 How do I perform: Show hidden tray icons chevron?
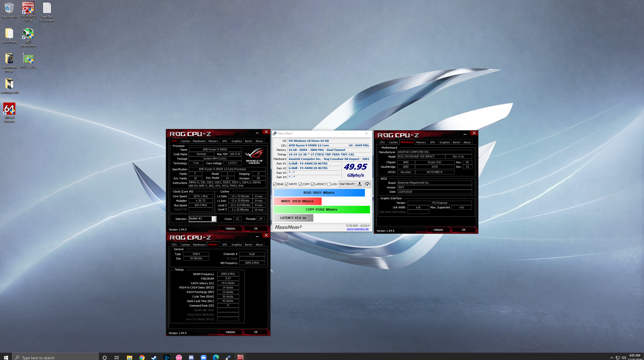(612, 357)
